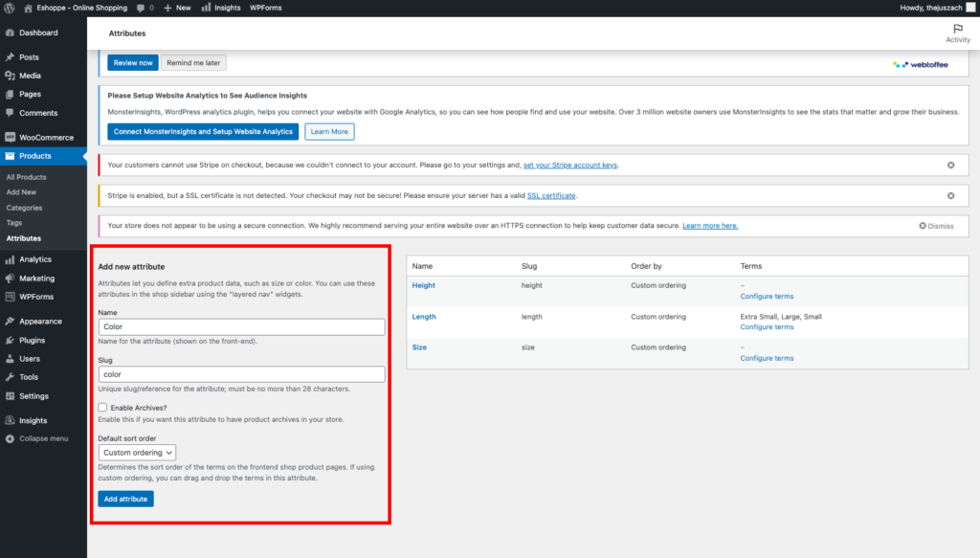Click the Tools wrench icon

click(x=10, y=377)
